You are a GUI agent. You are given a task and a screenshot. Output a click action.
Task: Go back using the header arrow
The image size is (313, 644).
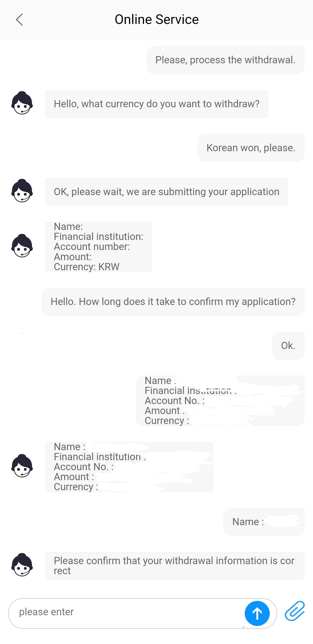point(20,20)
